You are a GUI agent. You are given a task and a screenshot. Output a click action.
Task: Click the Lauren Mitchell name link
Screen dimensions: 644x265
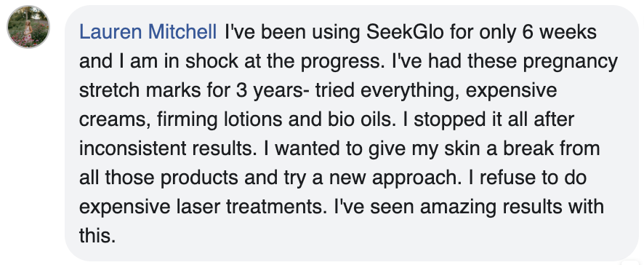click(148, 32)
